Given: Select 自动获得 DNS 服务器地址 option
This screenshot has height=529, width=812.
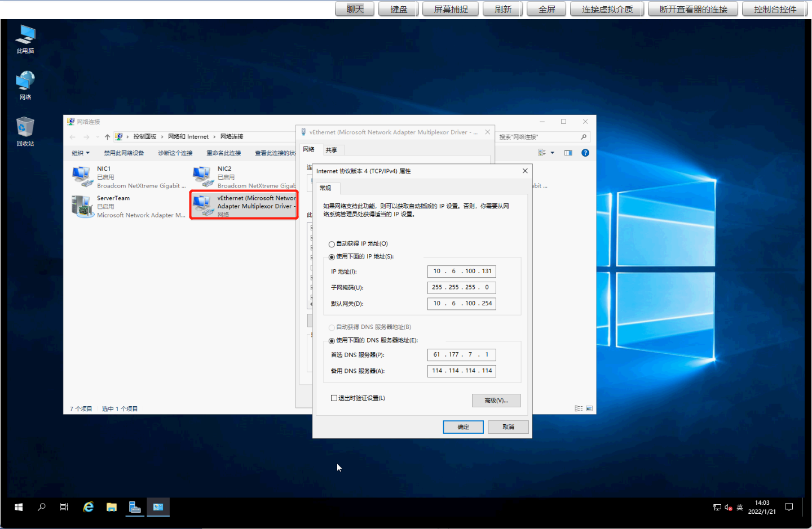Looking at the screenshot, I should pos(332,327).
